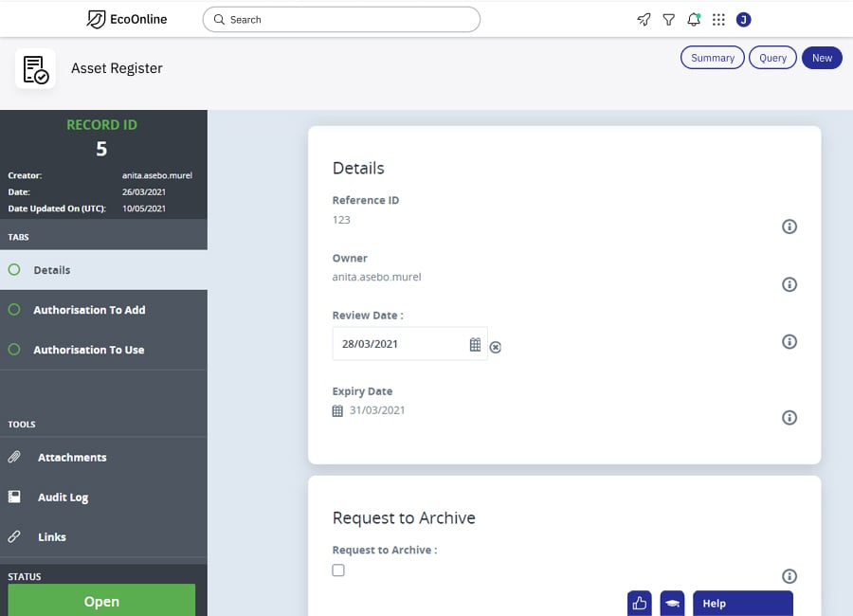Open the Review Date calendar picker
This screenshot has height=616, width=853.
click(475, 344)
